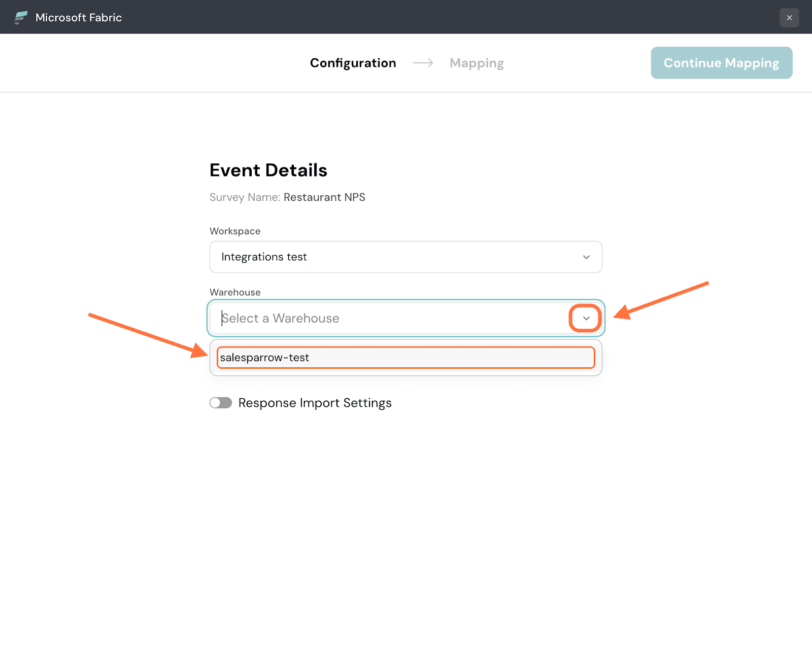The height and width of the screenshot is (662, 812).
Task: Expand the Workspace dropdown chevron
Action: (x=586, y=257)
